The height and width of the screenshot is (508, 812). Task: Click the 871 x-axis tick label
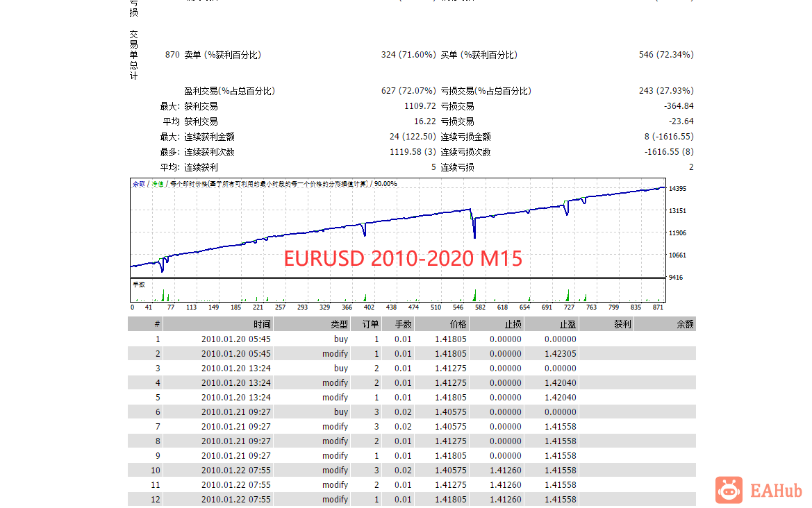point(658,307)
